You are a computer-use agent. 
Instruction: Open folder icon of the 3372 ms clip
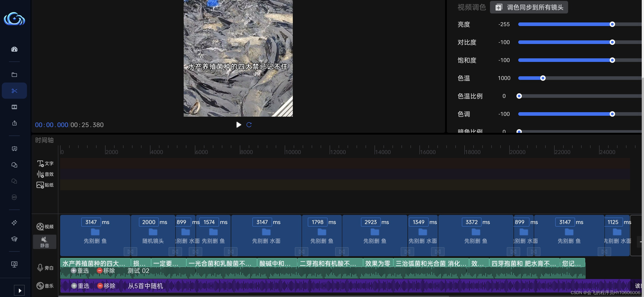(476, 232)
